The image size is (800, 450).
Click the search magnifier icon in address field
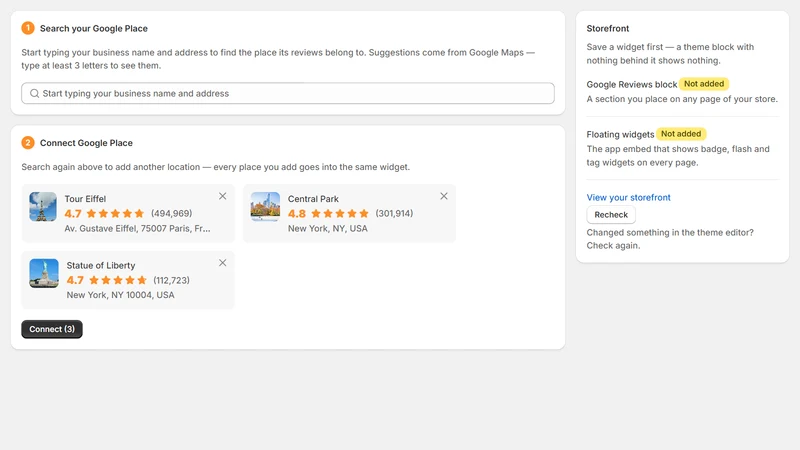34,93
